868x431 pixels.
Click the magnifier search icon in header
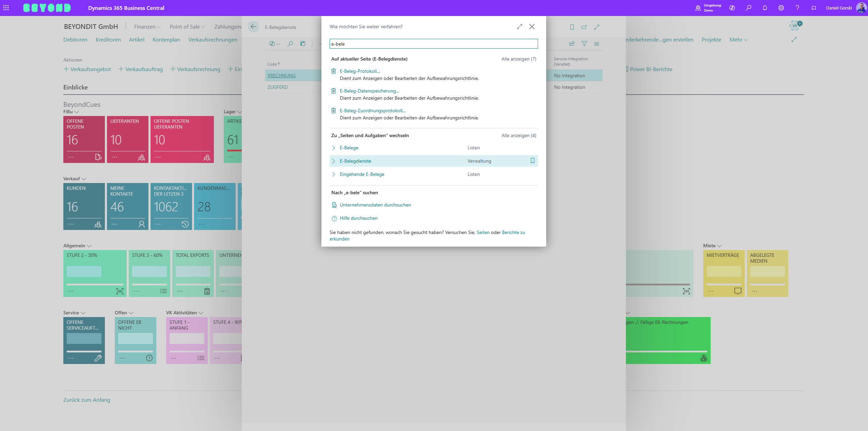[x=748, y=7]
